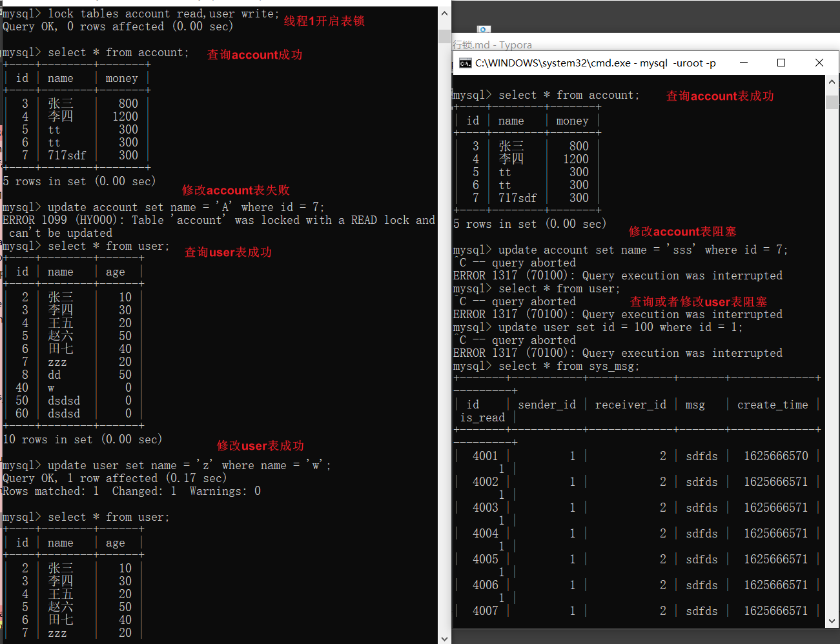This screenshot has width=840, height=644.
Task: Open the cmd.exe window system menu icon
Action: pos(465,63)
